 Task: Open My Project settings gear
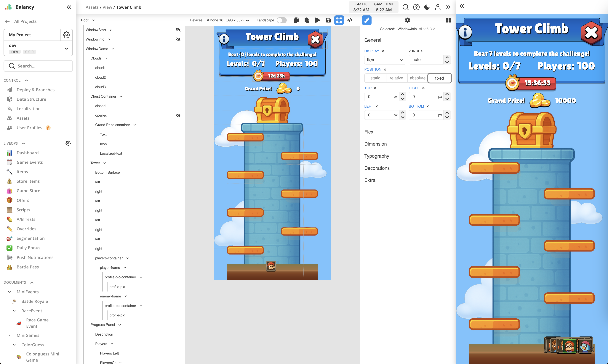point(67,35)
